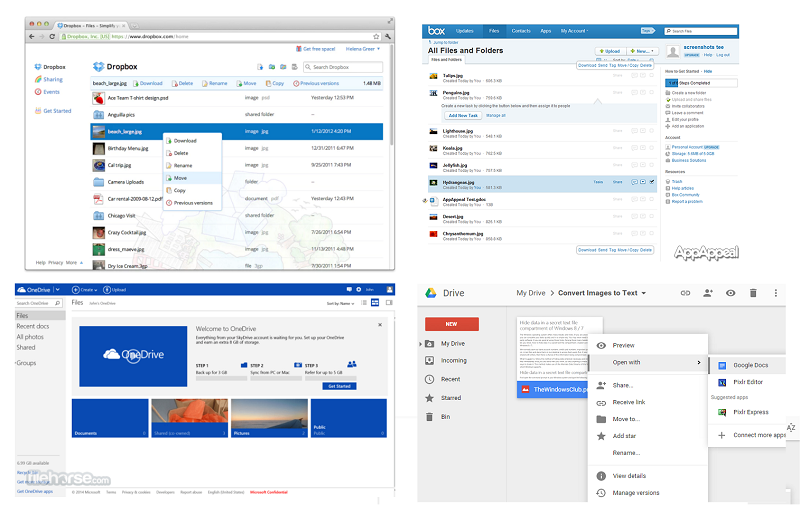Click Google Drive add people share icon
This screenshot has width=800, height=505.
pyautogui.click(x=708, y=293)
